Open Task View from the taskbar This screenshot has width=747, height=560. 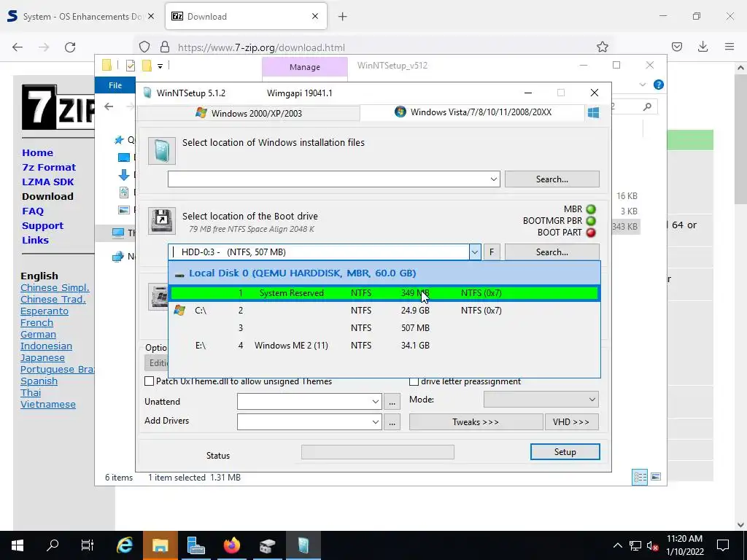88,545
